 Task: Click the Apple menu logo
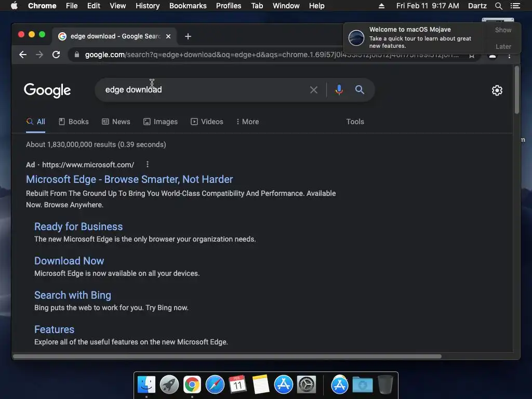(14, 6)
